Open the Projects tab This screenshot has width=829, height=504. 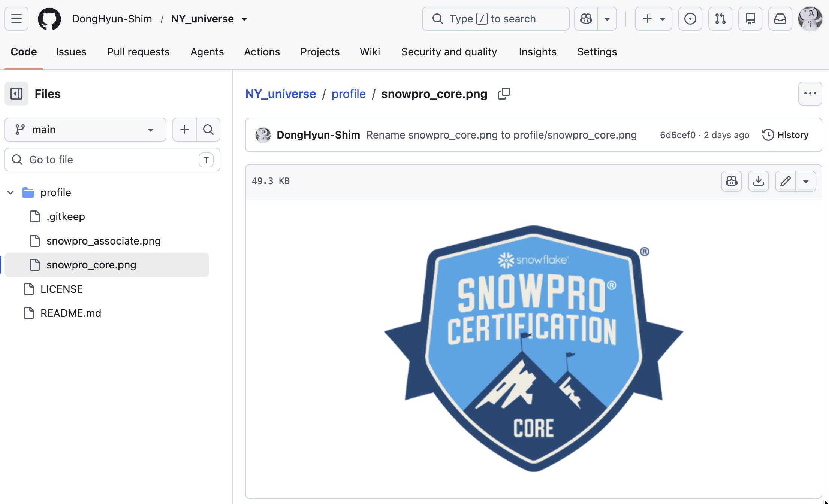point(320,52)
